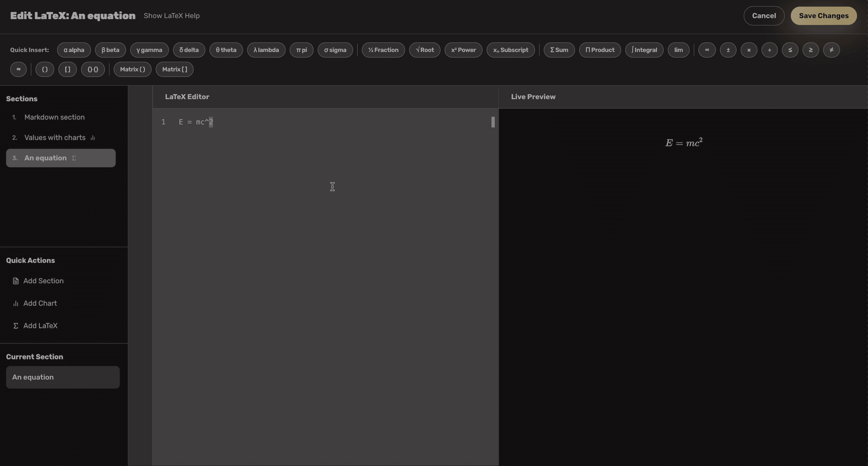
Task: Insert a Matrix ( ) template
Action: click(132, 69)
